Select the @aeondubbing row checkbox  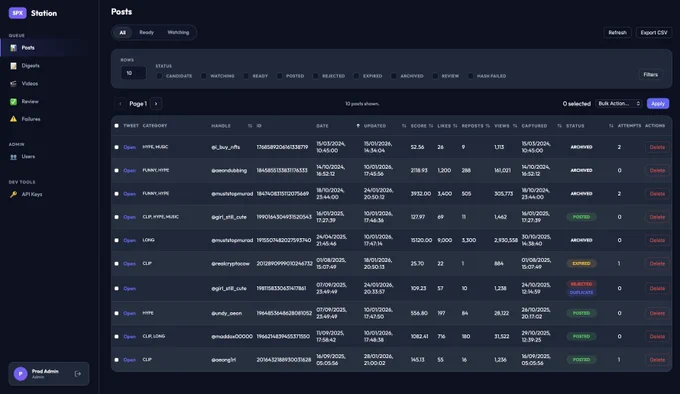(x=116, y=170)
